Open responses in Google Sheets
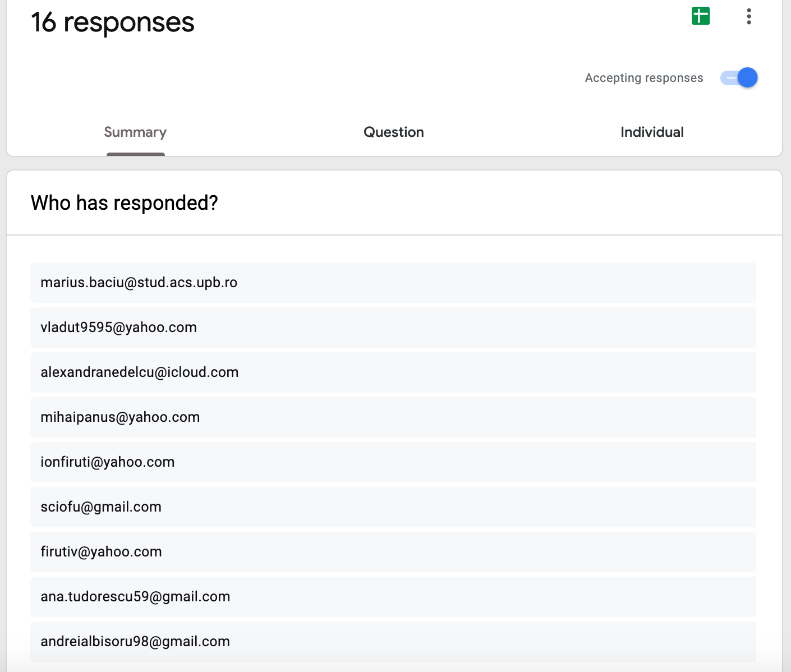Image resolution: width=791 pixels, height=672 pixels. 701,16
